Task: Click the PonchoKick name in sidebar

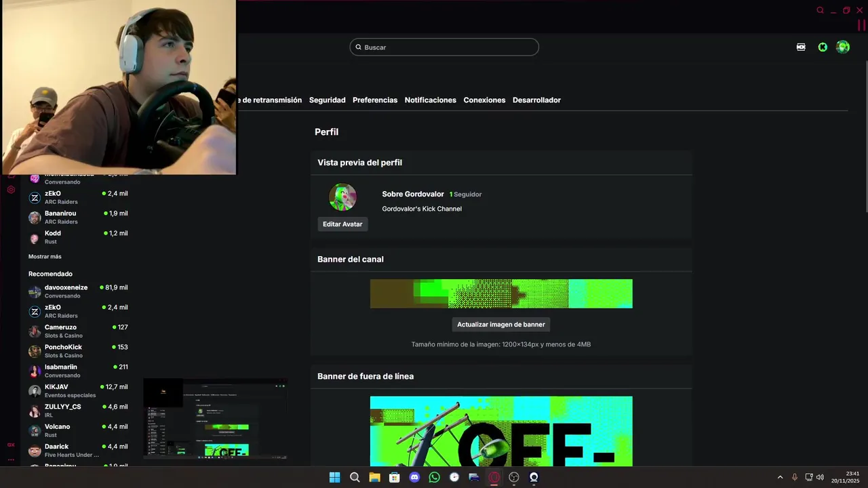Action: (x=63, y=347)
